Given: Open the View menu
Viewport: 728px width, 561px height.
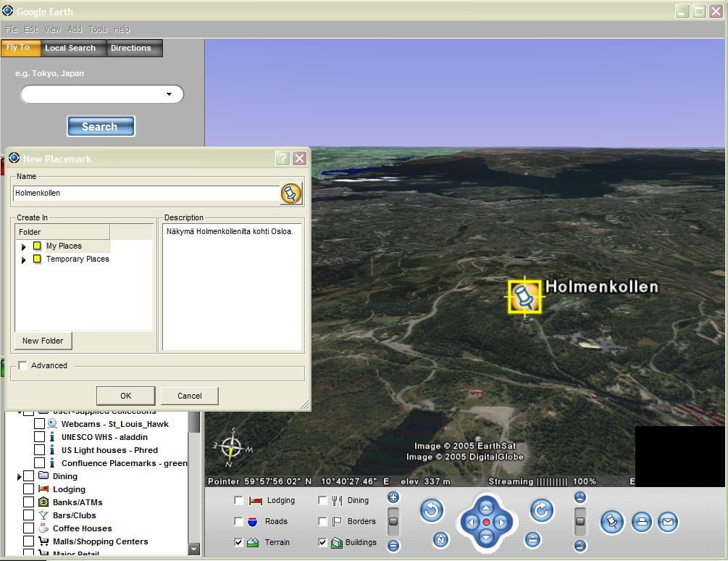Looking at the screenshot, I should click(52, 29).
